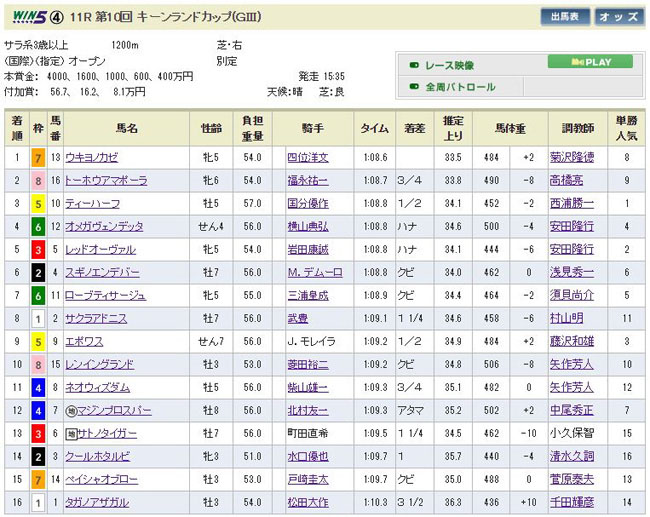Click the pink frame 8 badge for トーホウアマポーラ
Viewport: 650px width, 517px height.
point(38,181)
